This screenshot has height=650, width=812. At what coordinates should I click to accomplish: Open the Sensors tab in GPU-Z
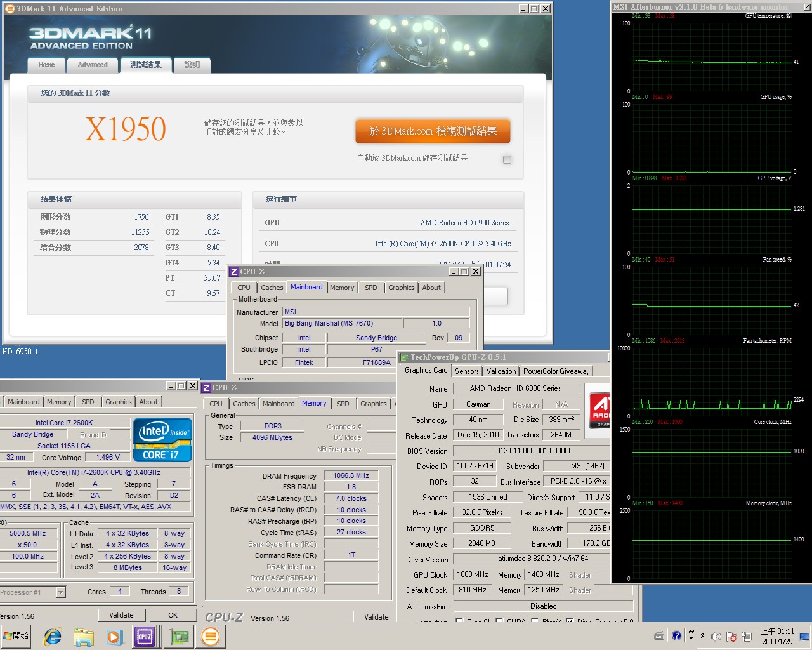(467, 371)
